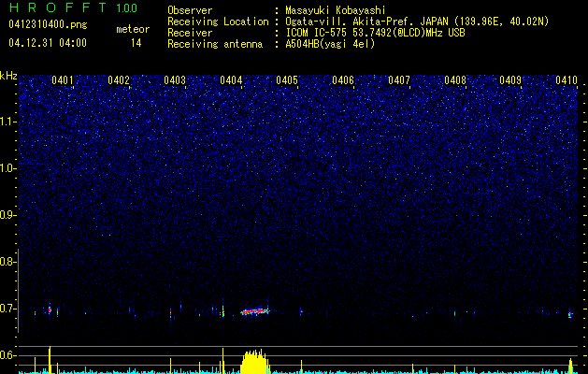Click the 0409 time marker

510,80
